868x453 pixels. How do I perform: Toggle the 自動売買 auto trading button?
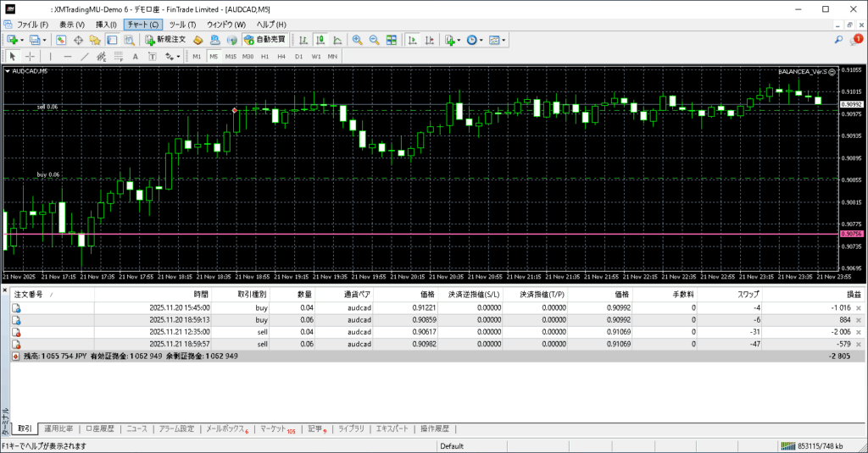pyautogui.click(x=264, y=40)
